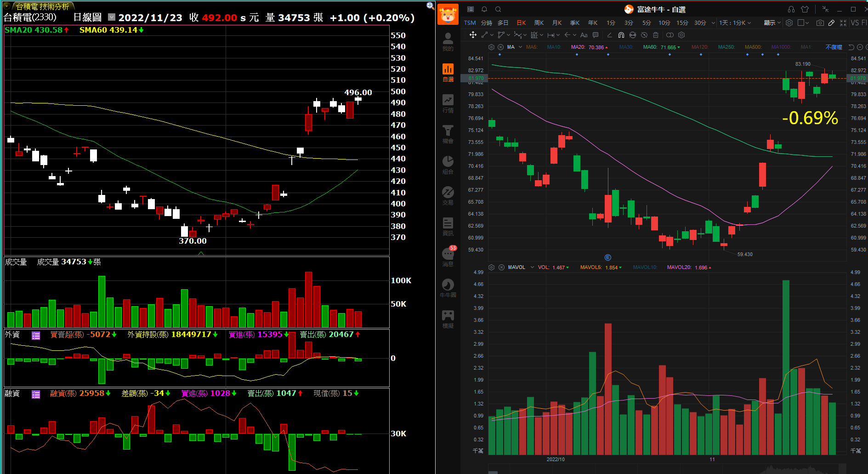This screenshot has height=474, width=868.
Task: Click the TSM ticker link
Action: 470,23
